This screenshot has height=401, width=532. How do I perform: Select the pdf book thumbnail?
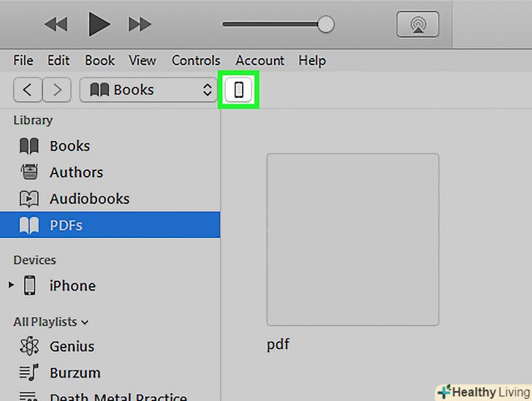tap(352, 239)
